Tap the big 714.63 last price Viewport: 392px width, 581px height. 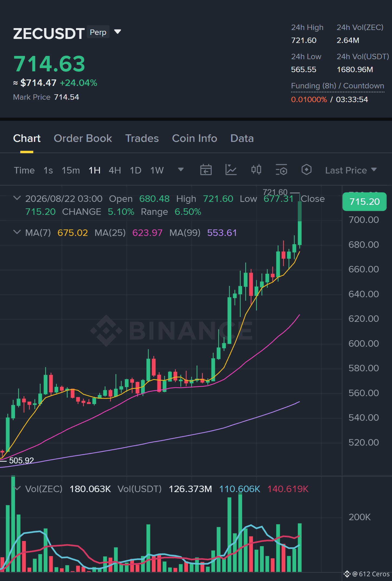click(49, 64)
